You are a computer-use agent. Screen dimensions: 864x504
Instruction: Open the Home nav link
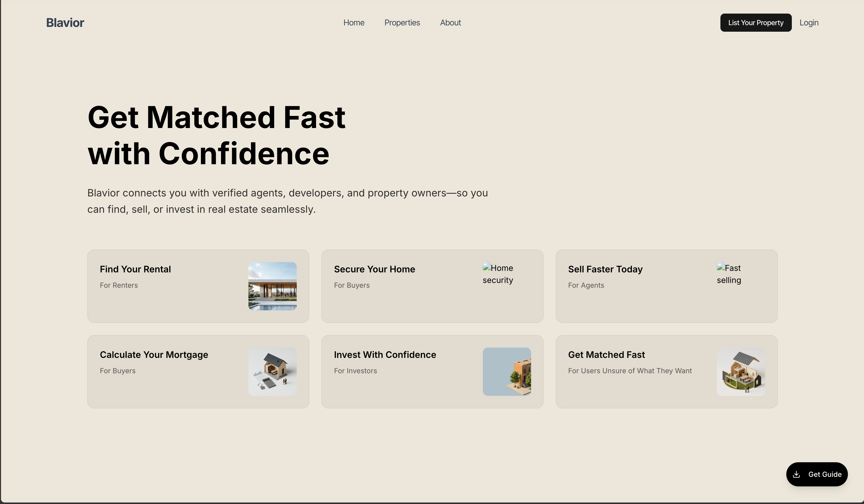[354, 23]
